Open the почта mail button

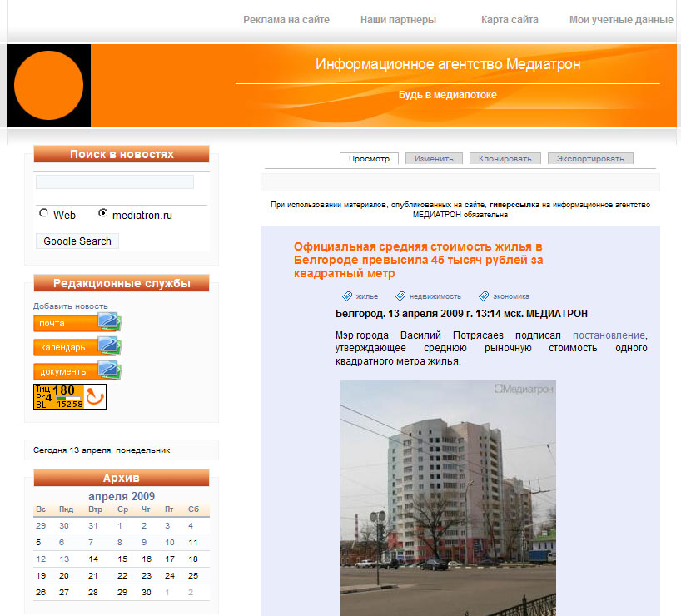point(77,323)
